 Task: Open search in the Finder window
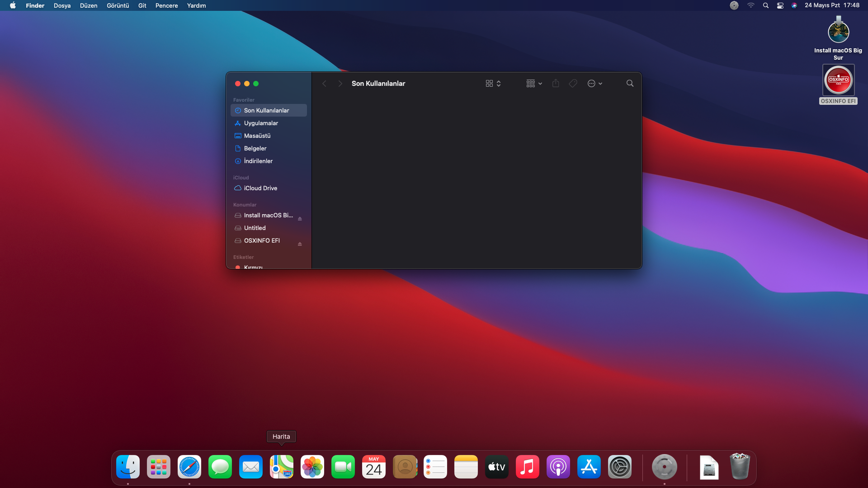tap(630, 83)
